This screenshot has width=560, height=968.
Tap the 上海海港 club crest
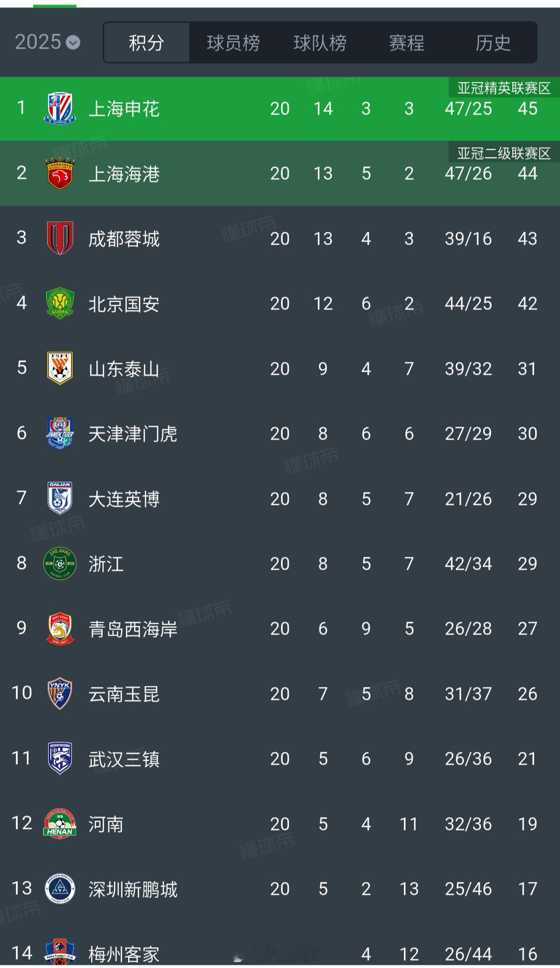click(x=60, y=173)
